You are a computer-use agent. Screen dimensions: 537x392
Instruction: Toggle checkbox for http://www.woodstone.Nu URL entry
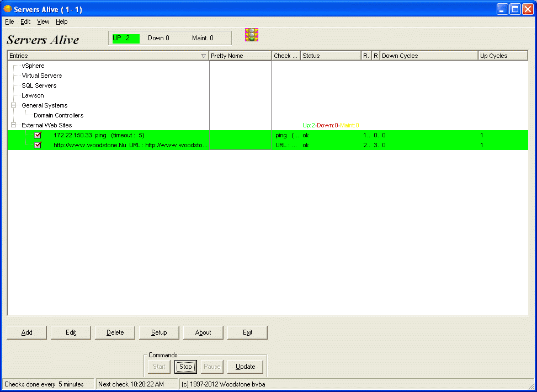[x=38, y=145]
